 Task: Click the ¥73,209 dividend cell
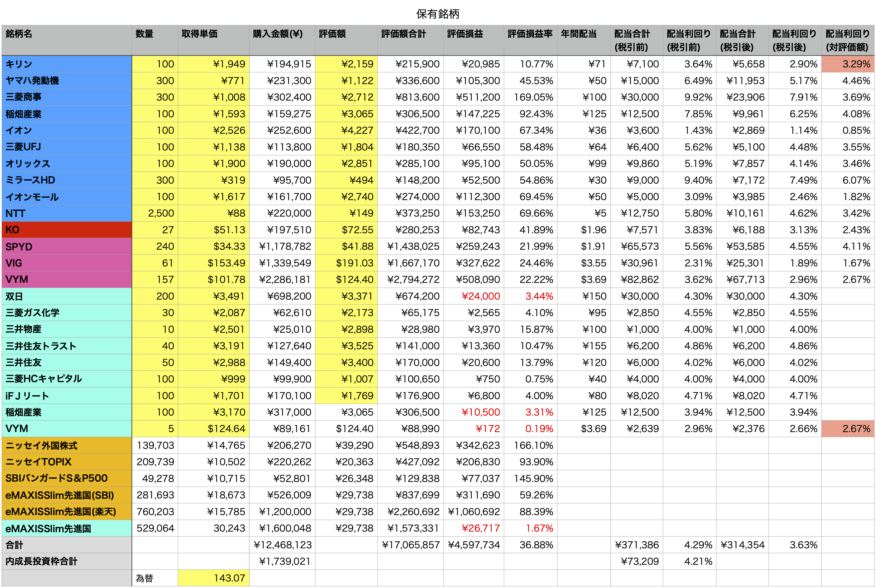(x=637, y=561)
